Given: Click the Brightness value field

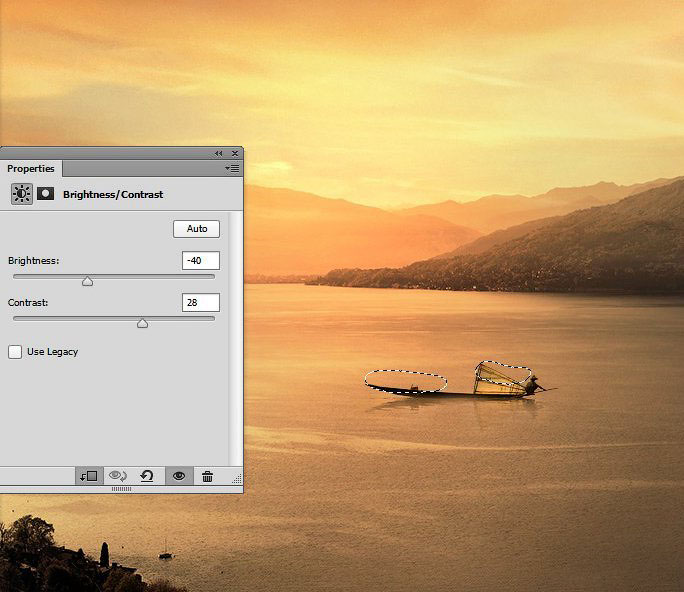Looking at the screenshot, I should click(201, 260).
